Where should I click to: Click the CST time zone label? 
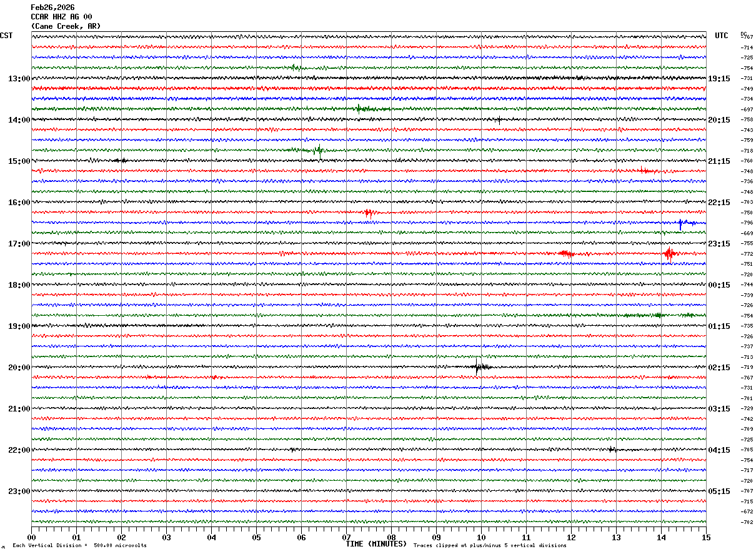point(6,36)
